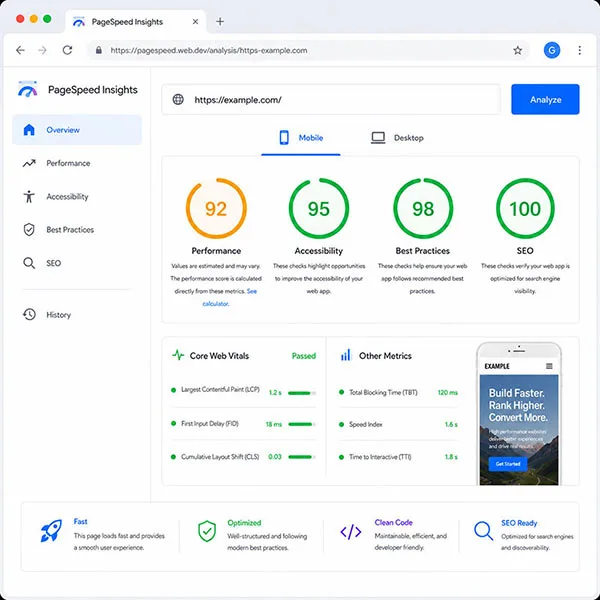Click Total Blocking Time (TBT) row
600x600 pixels.
coord(398,392)
